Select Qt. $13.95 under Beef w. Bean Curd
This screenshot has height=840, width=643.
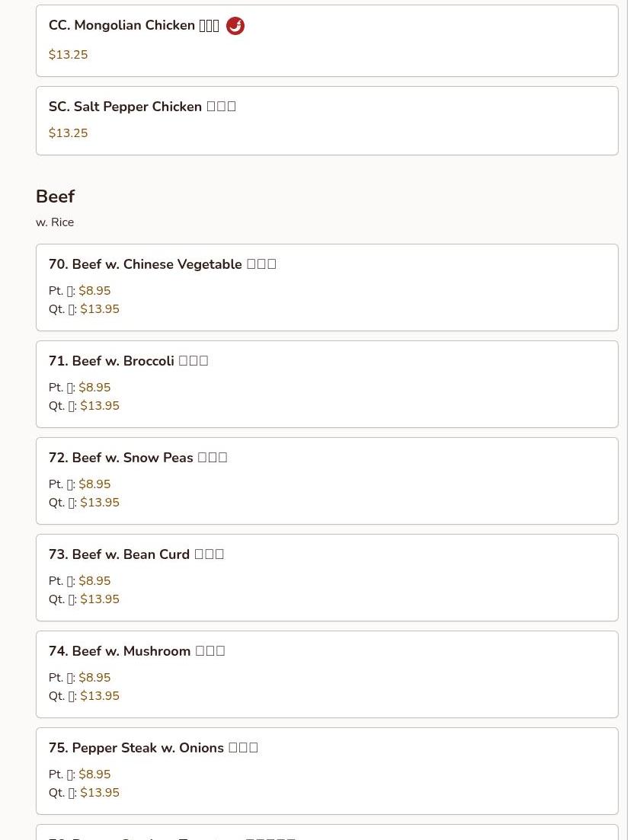click(84, 599)
